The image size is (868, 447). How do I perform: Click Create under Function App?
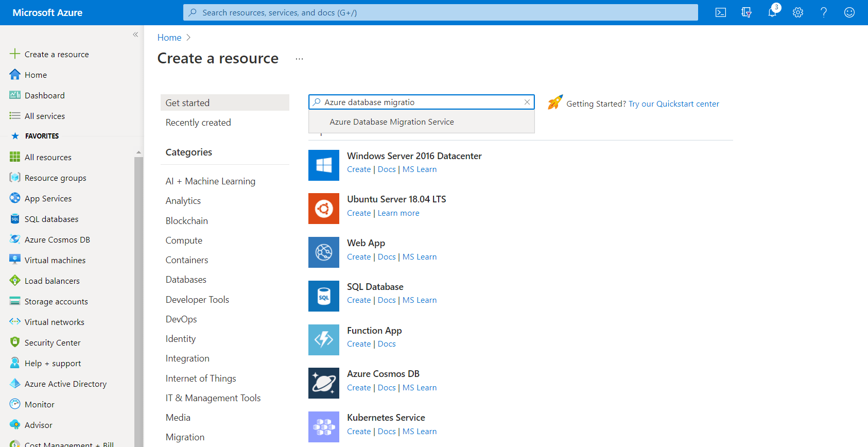click(359, 344)
